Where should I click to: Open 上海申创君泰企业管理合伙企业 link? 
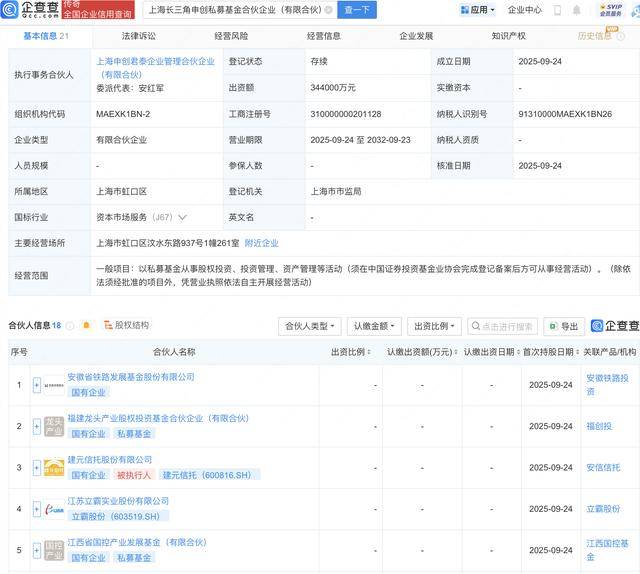pyautogui.click(x=155, y=68)
